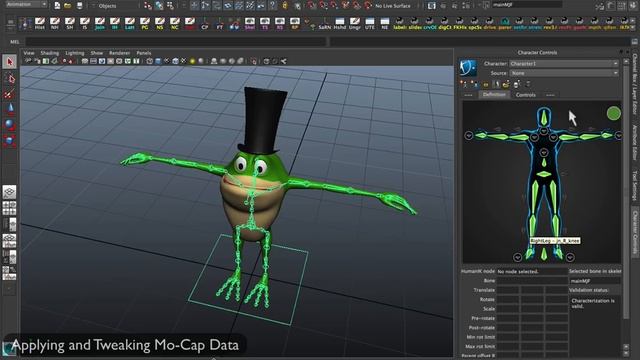The width and height of the screenshot is (640, 360).
Task: Activate the Paint Selection tool
Action: 9,94
